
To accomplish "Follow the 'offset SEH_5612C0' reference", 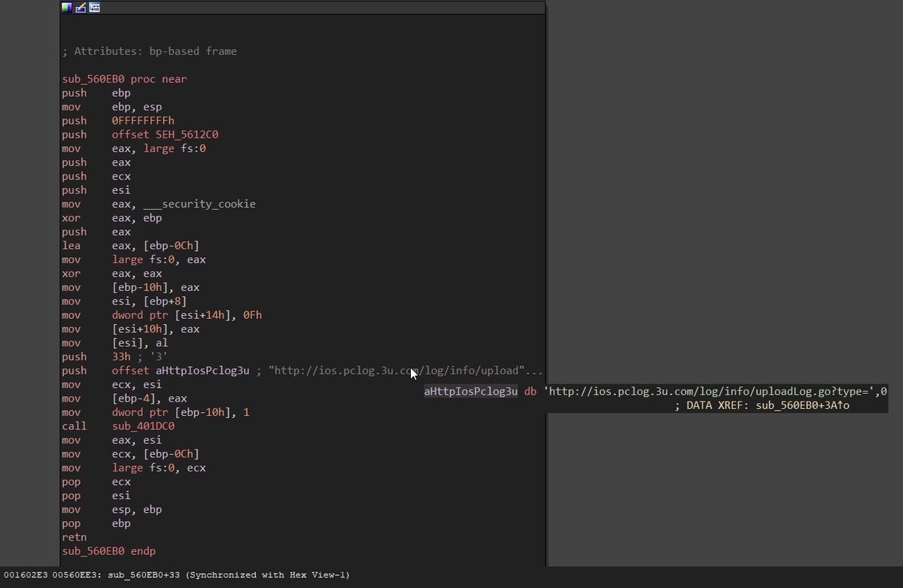I will point(166,135).
